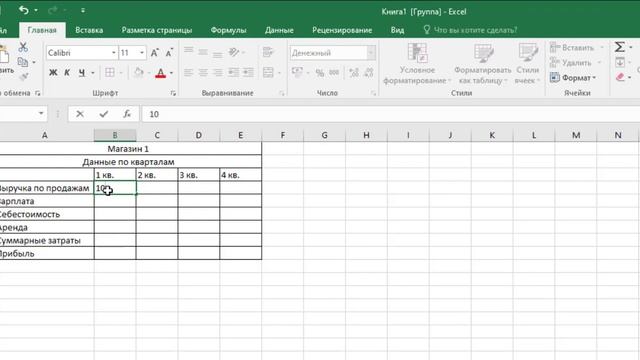Click the Increase Decimal icon

(354, 73)
